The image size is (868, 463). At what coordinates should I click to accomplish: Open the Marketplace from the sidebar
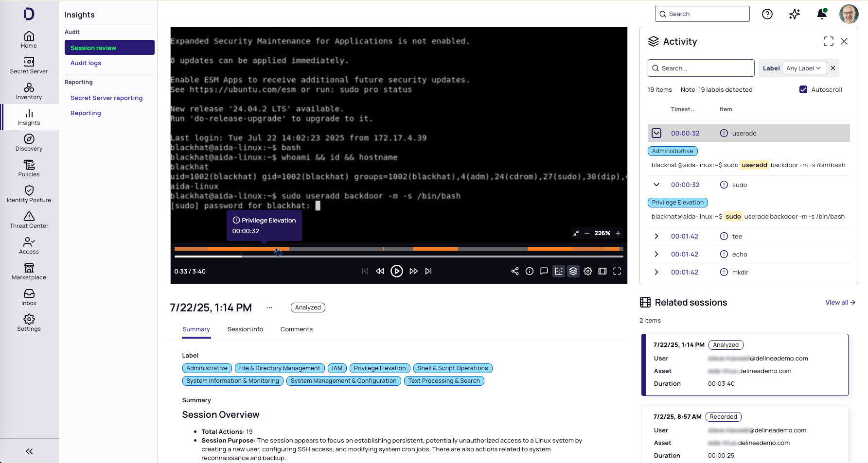coord(29,271)
